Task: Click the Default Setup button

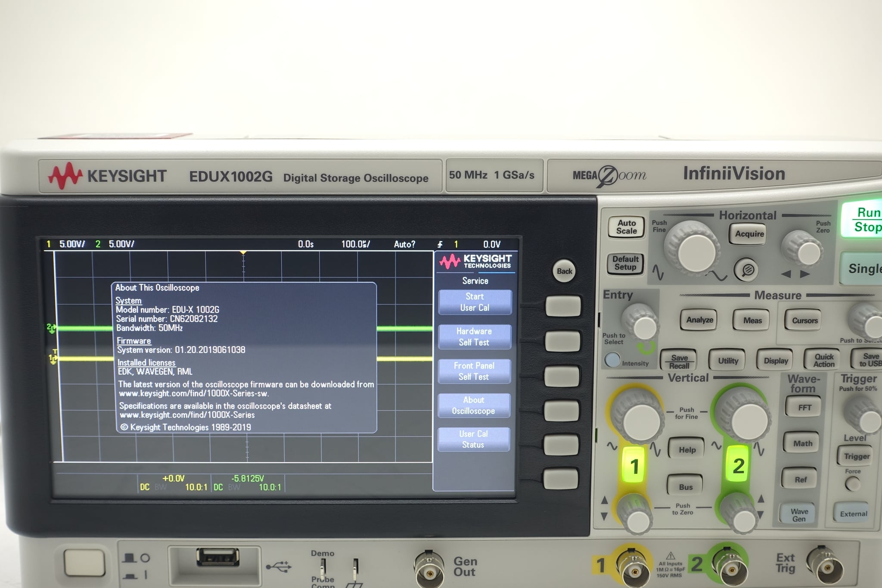Action: tap(626, 263)
